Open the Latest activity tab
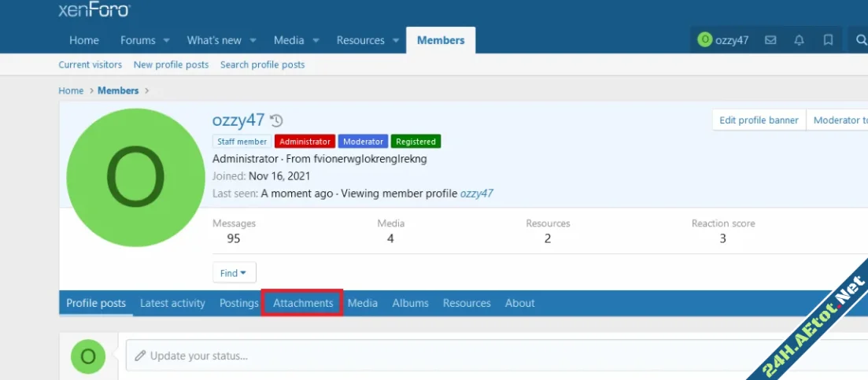Screen dimensions: 868x380 [172, 303]
